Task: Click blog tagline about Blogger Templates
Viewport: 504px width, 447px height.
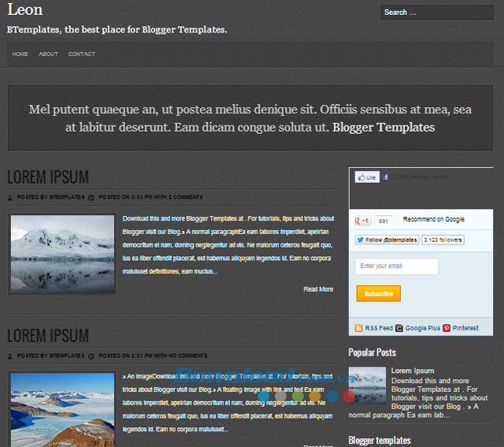Action: point(117,30)
